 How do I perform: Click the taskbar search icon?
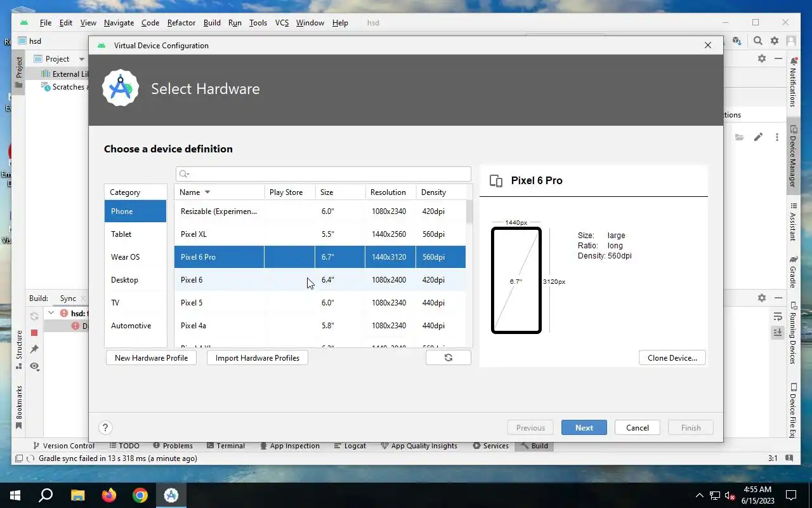coord(46,495)
